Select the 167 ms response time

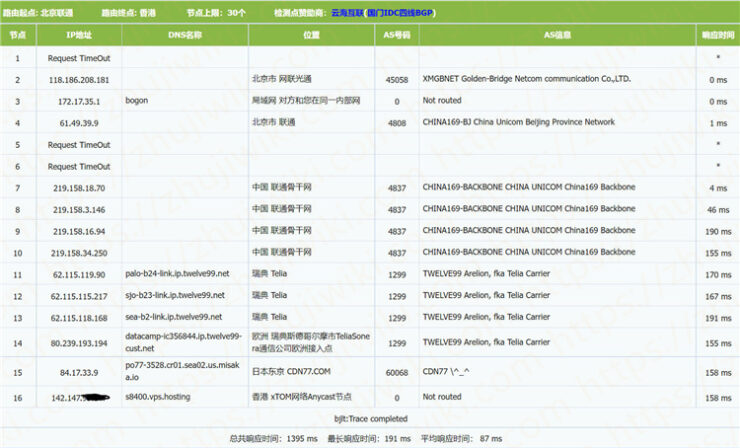[718, 296]
